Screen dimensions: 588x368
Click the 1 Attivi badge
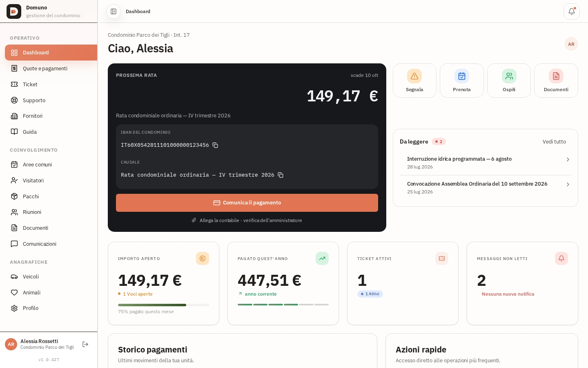pos(370,294)
